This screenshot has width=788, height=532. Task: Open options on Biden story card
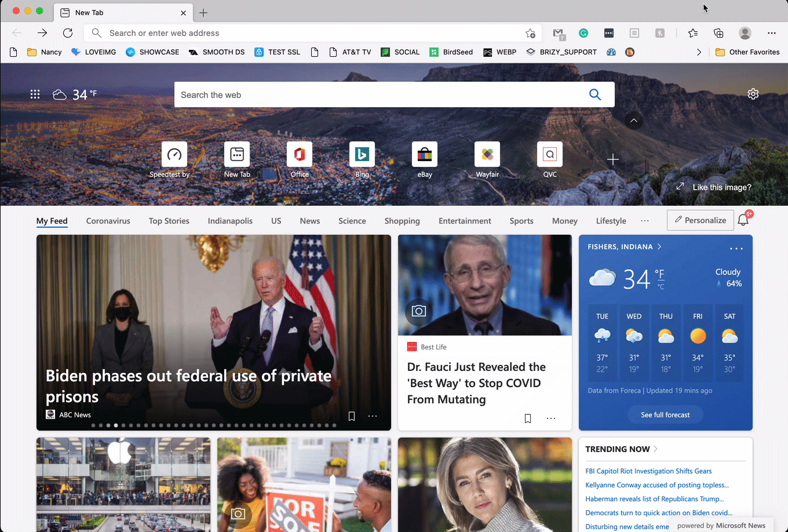[x=373, y=416]
